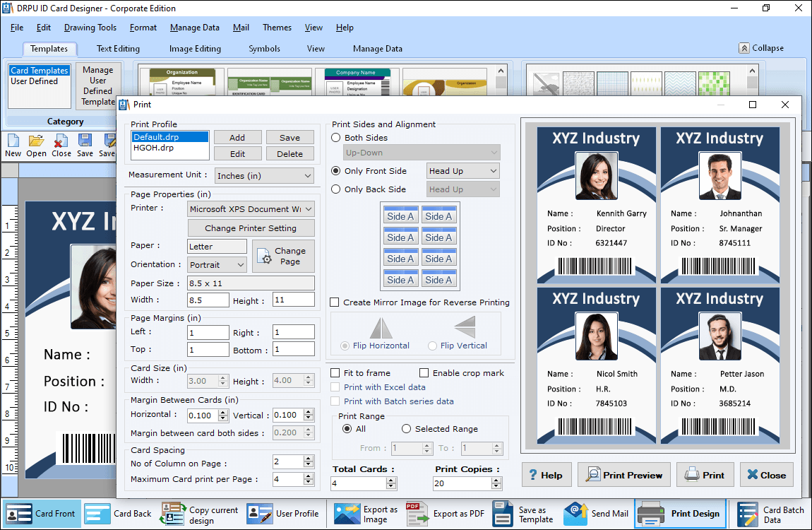Select User Defined category

point(34,81)
